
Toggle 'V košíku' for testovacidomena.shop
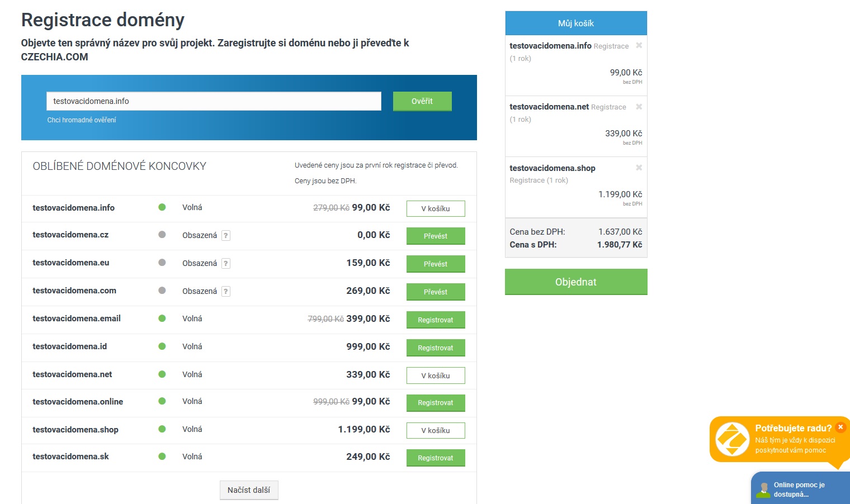click(x=435, y=430)
